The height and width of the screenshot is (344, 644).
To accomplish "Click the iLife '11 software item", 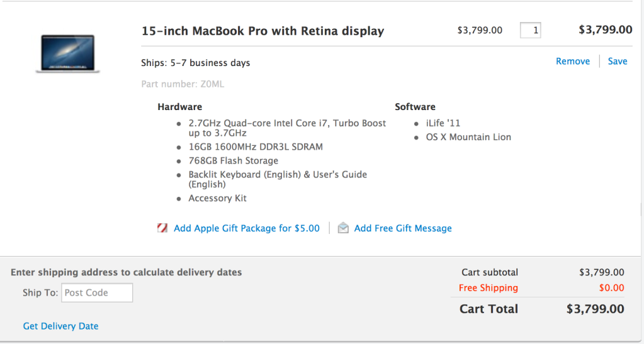I will [x=443, y=123].
